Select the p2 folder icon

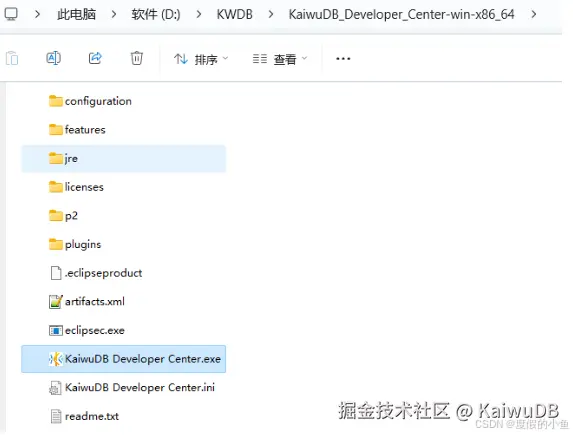click(x=56, y=215)
